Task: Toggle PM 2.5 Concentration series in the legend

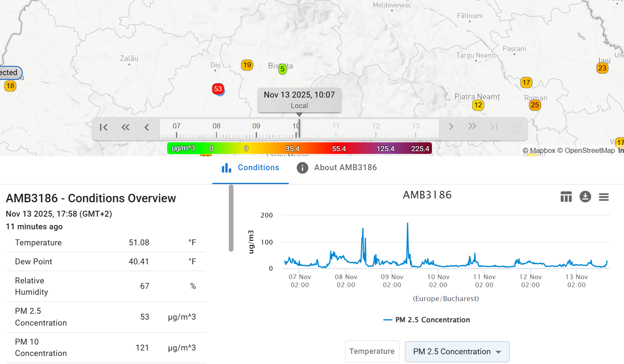Action: click(x=427, y=320)
